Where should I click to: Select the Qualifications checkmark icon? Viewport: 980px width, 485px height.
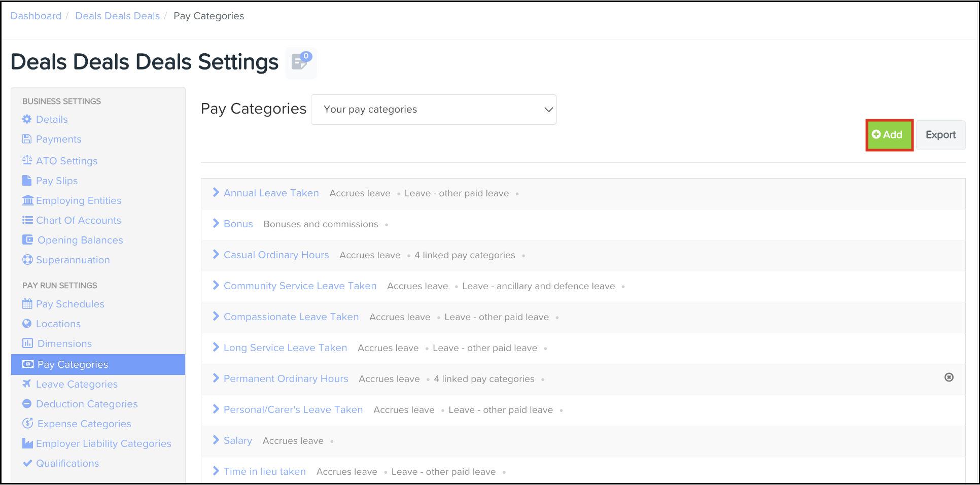tap(27, 463)
